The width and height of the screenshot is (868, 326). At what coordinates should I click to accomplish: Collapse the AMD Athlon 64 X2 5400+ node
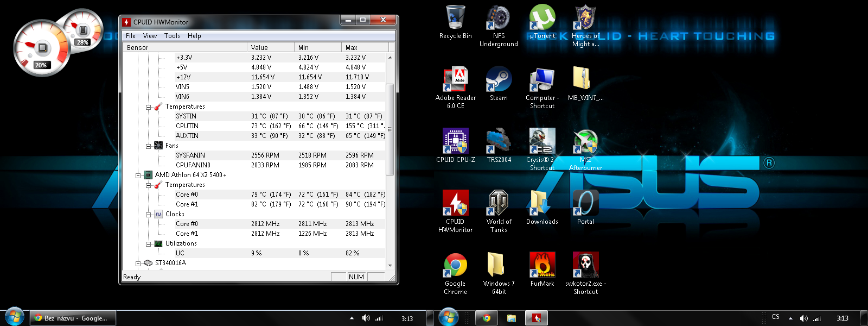[138, 175]
